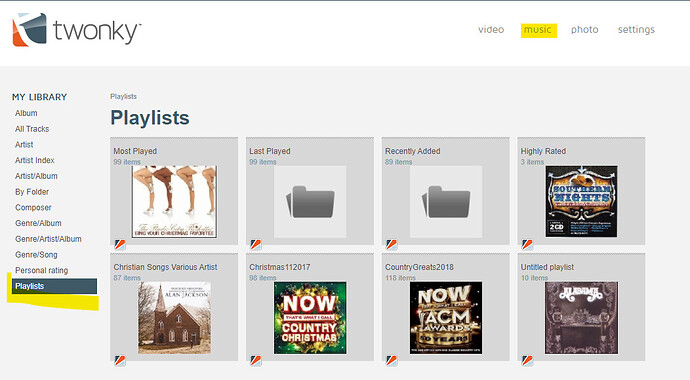Open Personal rating in the sidebar

(41, 270)
